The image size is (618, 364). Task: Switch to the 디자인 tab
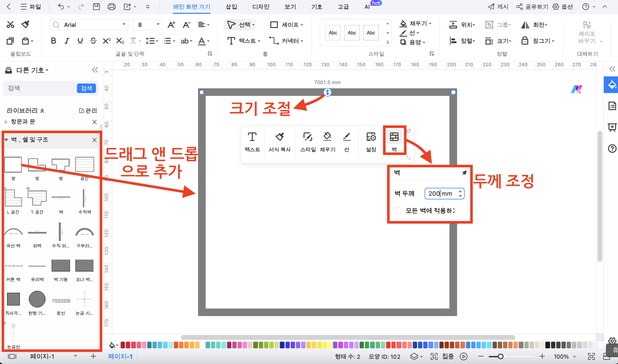coord(261,7)
